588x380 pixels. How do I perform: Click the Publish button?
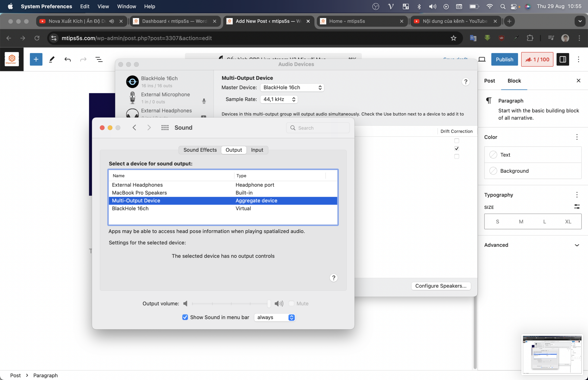504,59
